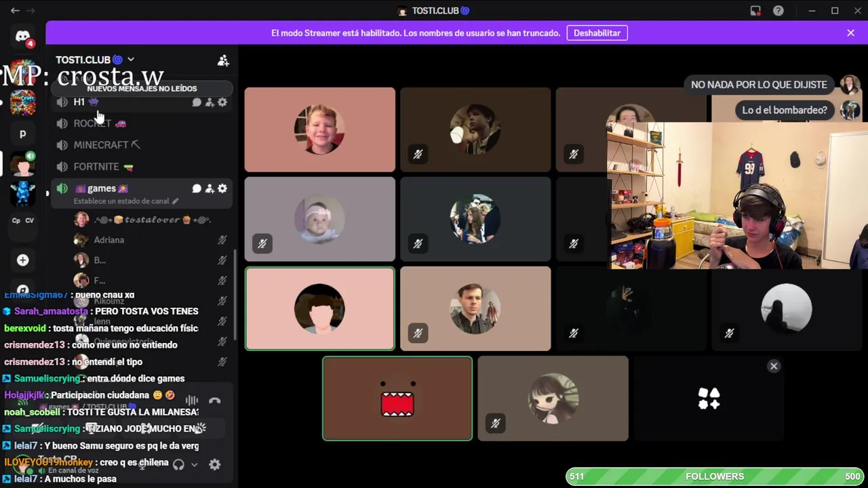This screenshot has height=488, width=868.
Task: Go forward with the title bar arrow
Action: (31, 10)
